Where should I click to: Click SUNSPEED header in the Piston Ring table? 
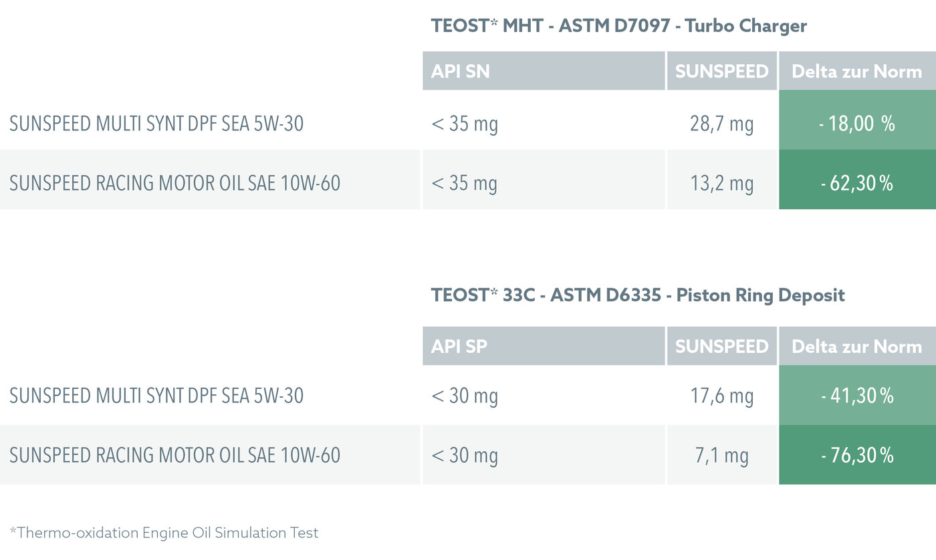point(721,346)
